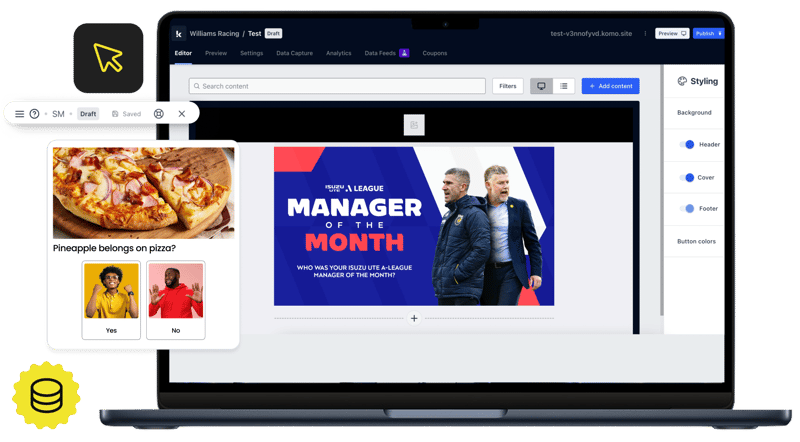Screen dimensions: 800x442
Task: Click the 'Pineapple belongs on pizza?' question text
Action: point(114,248)
